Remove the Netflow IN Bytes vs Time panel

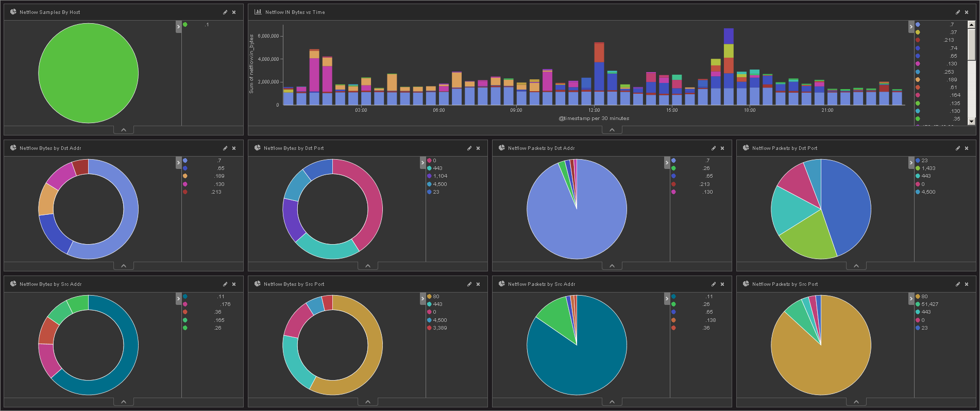(967, 12)
